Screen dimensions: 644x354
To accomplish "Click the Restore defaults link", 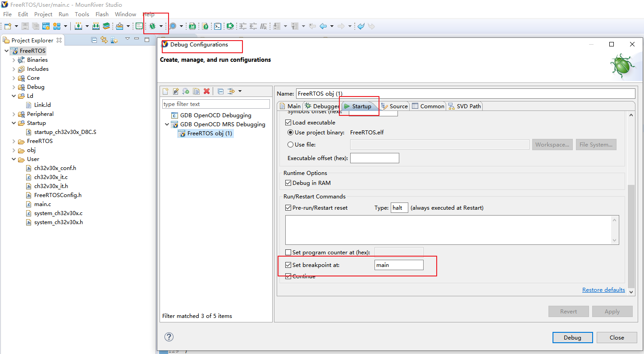I will pos(603,290).
